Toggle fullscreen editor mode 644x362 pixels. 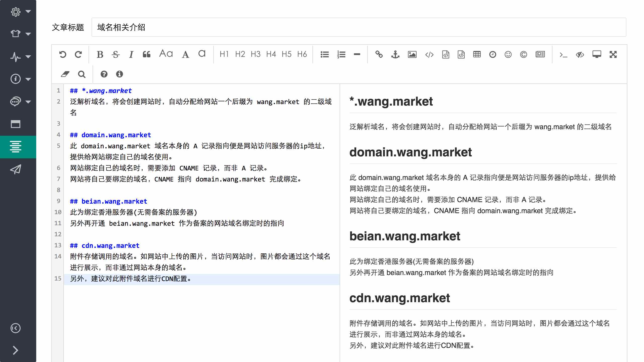coord(613,54)
